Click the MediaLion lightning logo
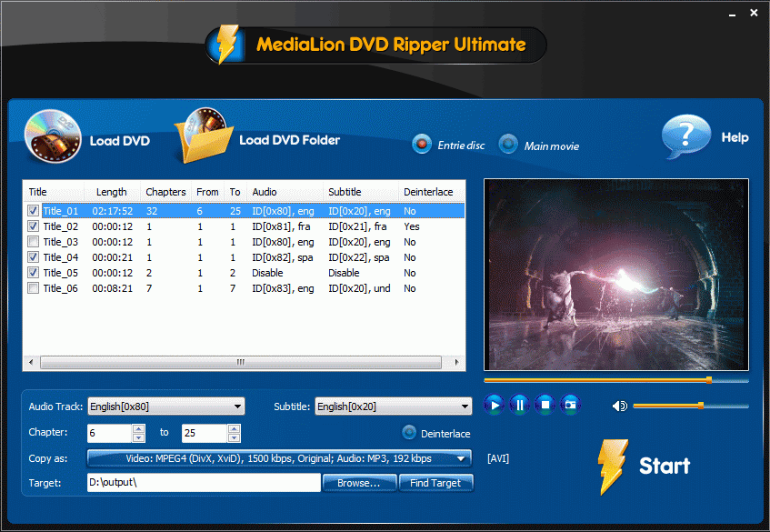The width and height of the screenshot is (770, 532). (227, 45)
